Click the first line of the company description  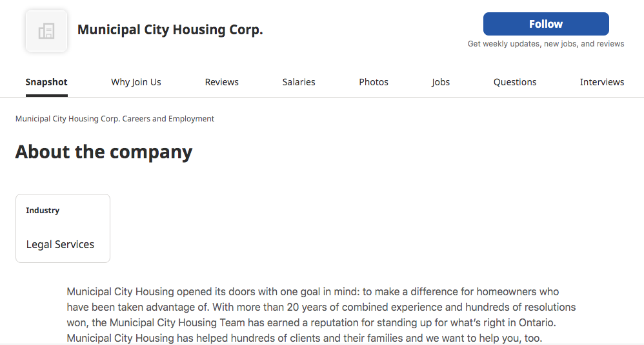[x=313, y=292]
